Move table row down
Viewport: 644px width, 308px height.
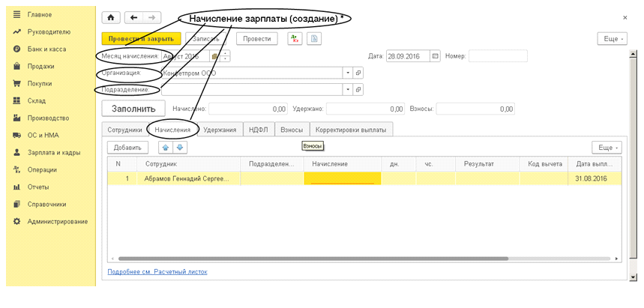(x=180, y=148)
